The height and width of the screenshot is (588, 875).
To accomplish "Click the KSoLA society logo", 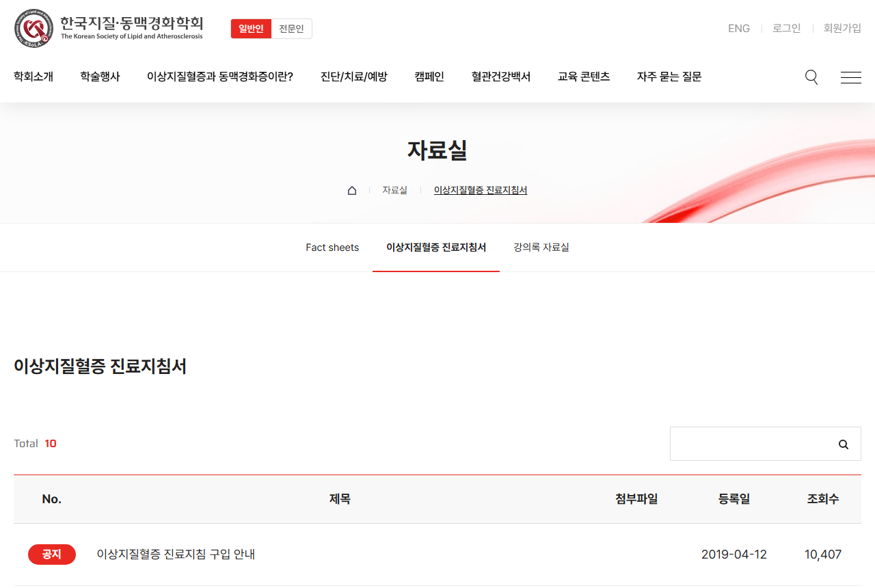I will coord(109,28).
